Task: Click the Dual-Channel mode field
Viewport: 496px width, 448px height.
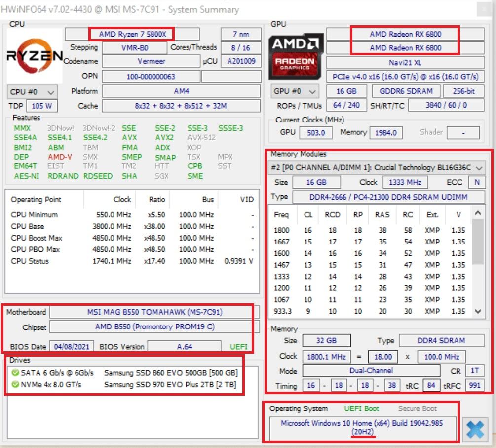Action: tap(371, 370)
